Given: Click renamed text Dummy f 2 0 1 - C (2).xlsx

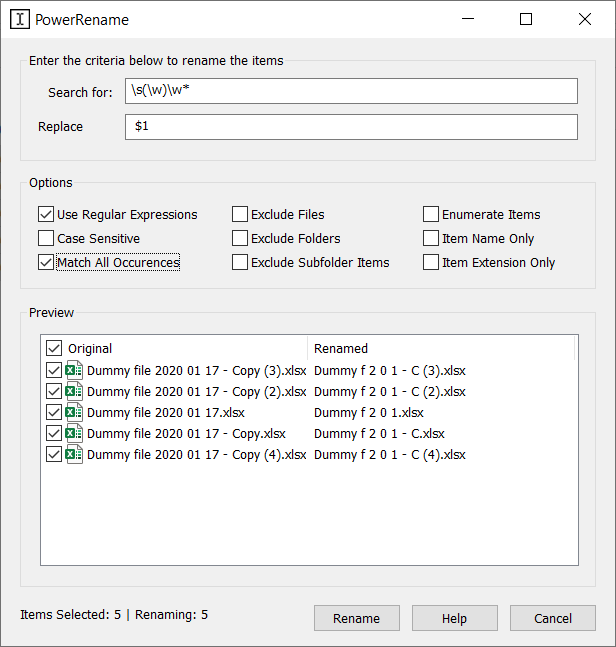Looking at the screenshot, I should click(x=389, y=392).
